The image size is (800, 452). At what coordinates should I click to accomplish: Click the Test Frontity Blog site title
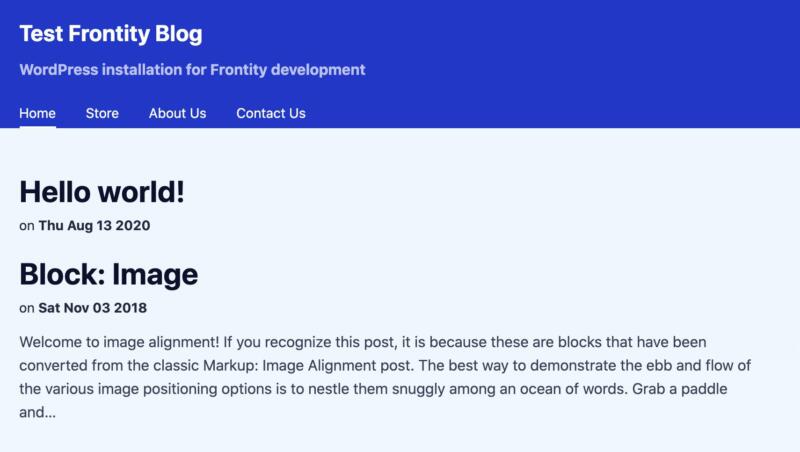(111, 34)
